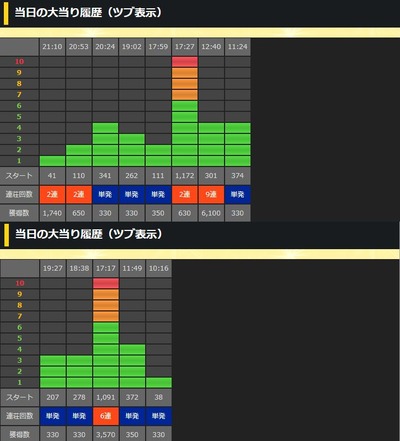400x441 pixels.
Task: Choose the 17:27 time header
Action: pos(185,47)
